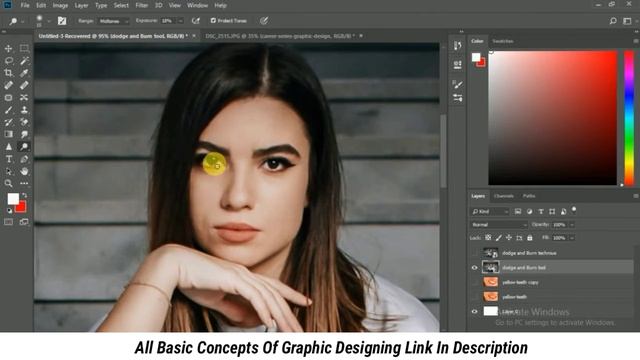The width and height of the screenshot is (640, 360).
Task: Lock all padlock icon
Action: (x=530, y=238)
